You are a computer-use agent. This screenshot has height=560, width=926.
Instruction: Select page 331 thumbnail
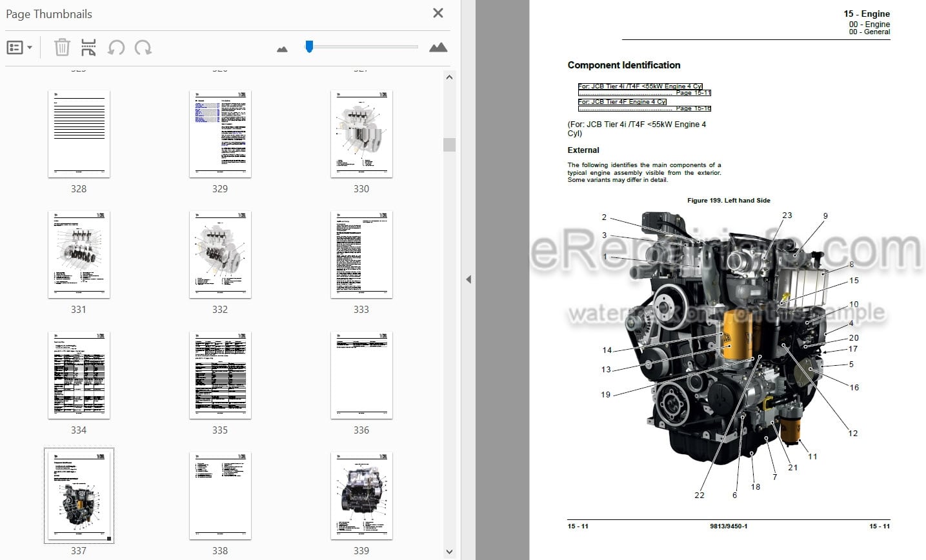[79, 254]
